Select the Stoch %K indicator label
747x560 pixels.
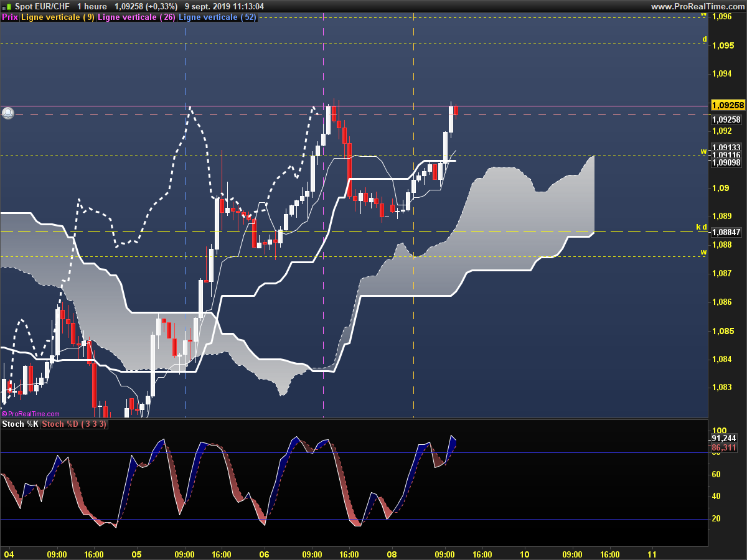21,424
